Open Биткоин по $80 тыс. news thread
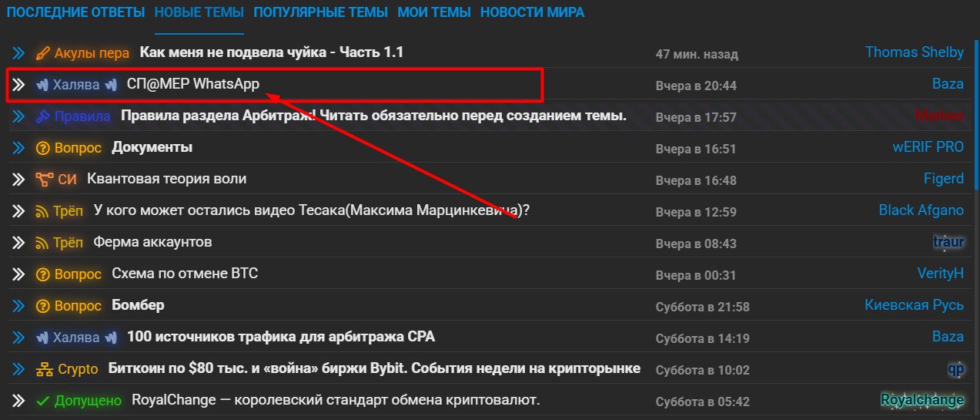 tap(375, 368)
